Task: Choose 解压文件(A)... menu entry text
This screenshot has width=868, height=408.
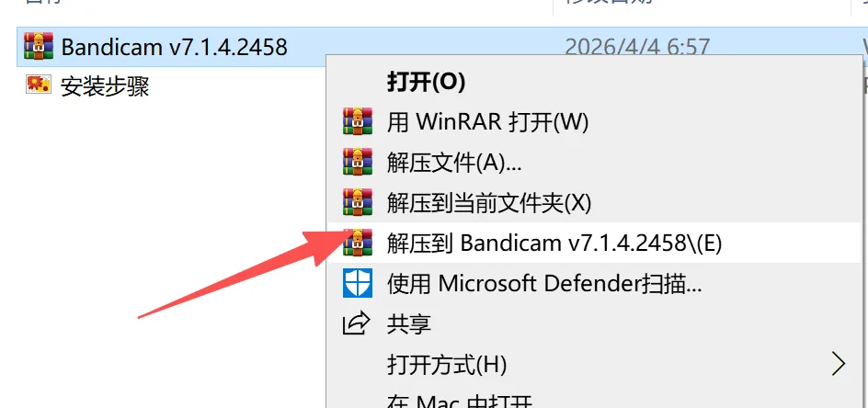Action: pos(454,163)
